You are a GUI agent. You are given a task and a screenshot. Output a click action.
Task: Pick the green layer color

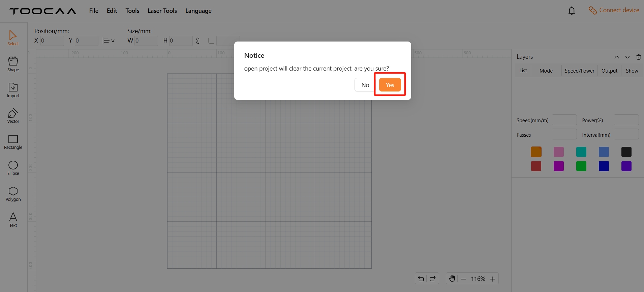click(581, 166)
